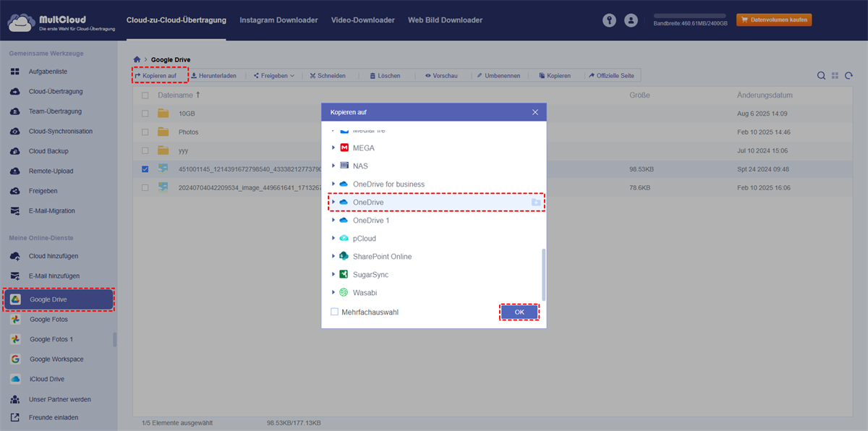Click the home breadcrumb icon

[137, 59]
